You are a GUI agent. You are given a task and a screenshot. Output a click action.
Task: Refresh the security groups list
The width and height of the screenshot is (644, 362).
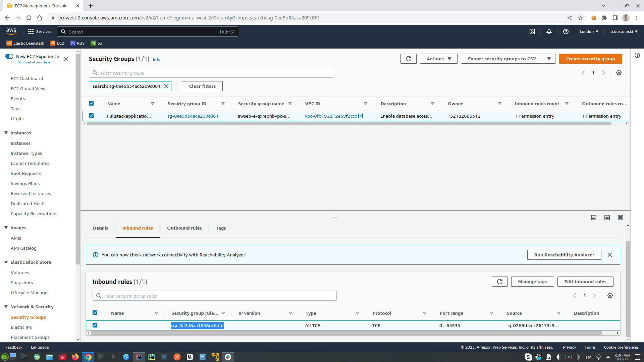tap(408, 59)
